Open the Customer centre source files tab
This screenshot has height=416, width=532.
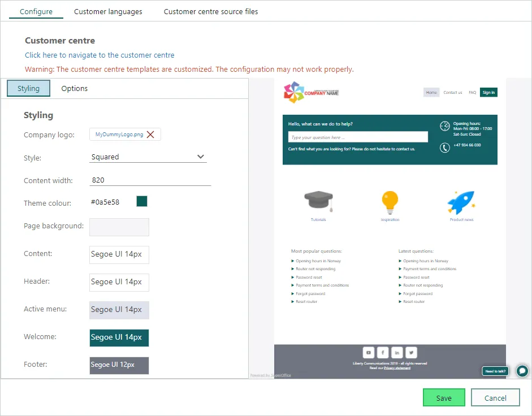pos(211,11)
